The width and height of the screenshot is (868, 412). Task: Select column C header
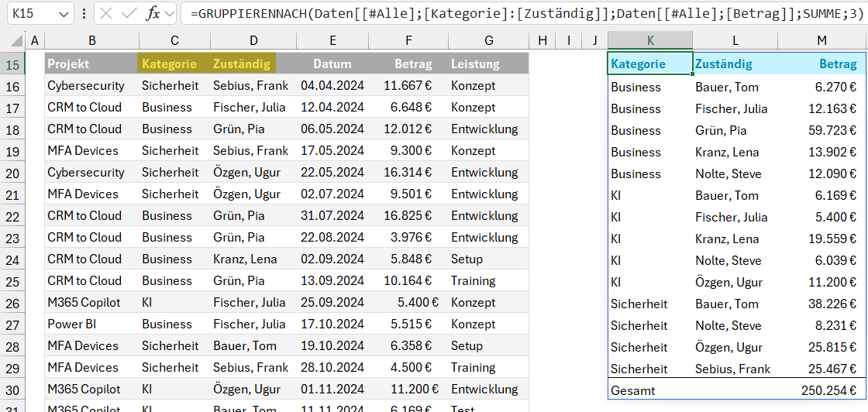tap(174, 39)
